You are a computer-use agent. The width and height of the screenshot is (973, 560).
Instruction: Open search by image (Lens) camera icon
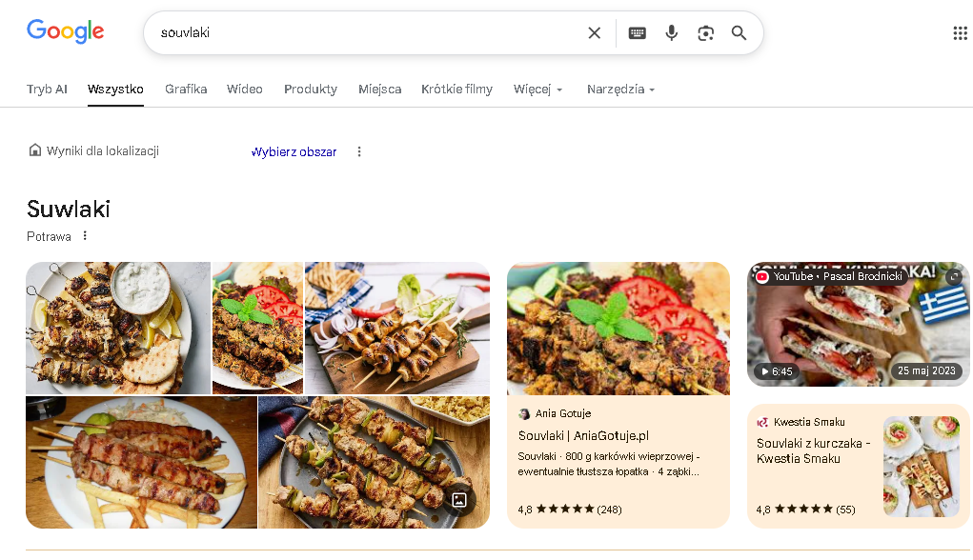[705, 33]
